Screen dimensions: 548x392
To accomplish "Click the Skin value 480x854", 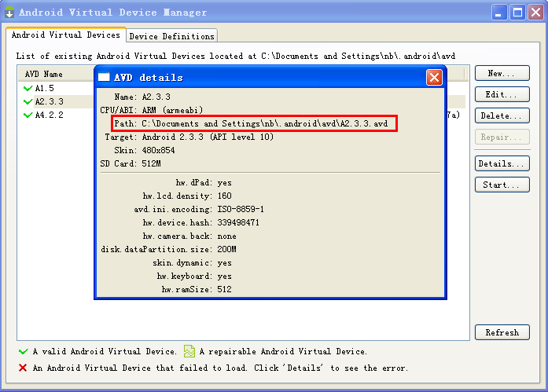I will click(x=158, y=150).
